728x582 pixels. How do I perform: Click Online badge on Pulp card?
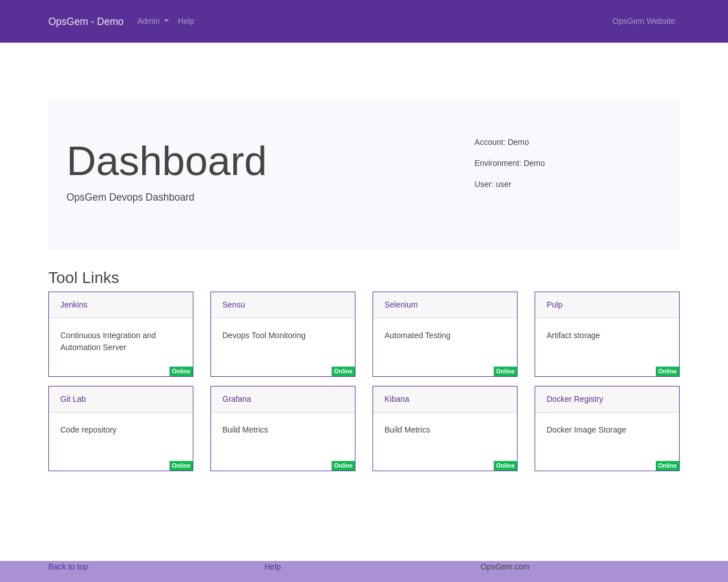(x=668, y=372)
